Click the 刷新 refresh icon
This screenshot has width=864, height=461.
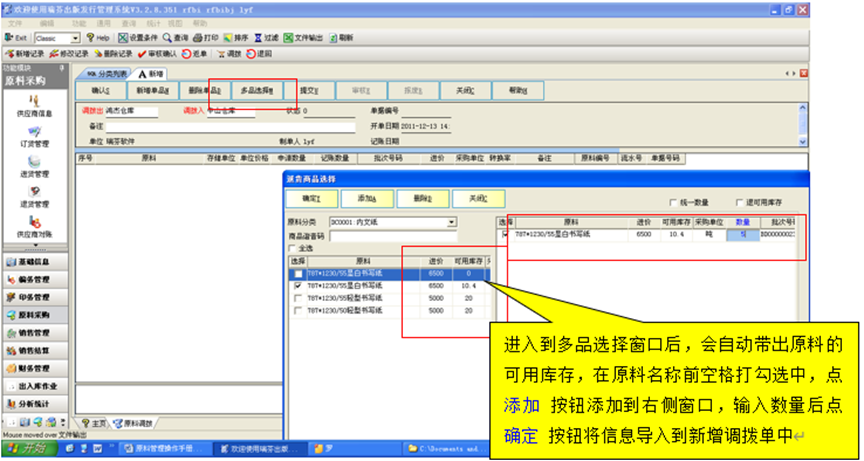(x=333, y=38)
